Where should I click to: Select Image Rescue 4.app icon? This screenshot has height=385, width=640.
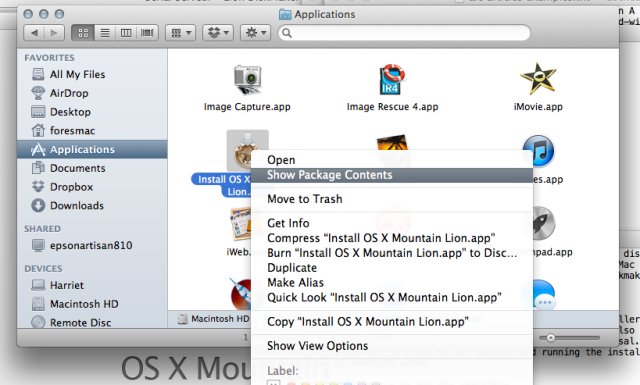(392, 79)
